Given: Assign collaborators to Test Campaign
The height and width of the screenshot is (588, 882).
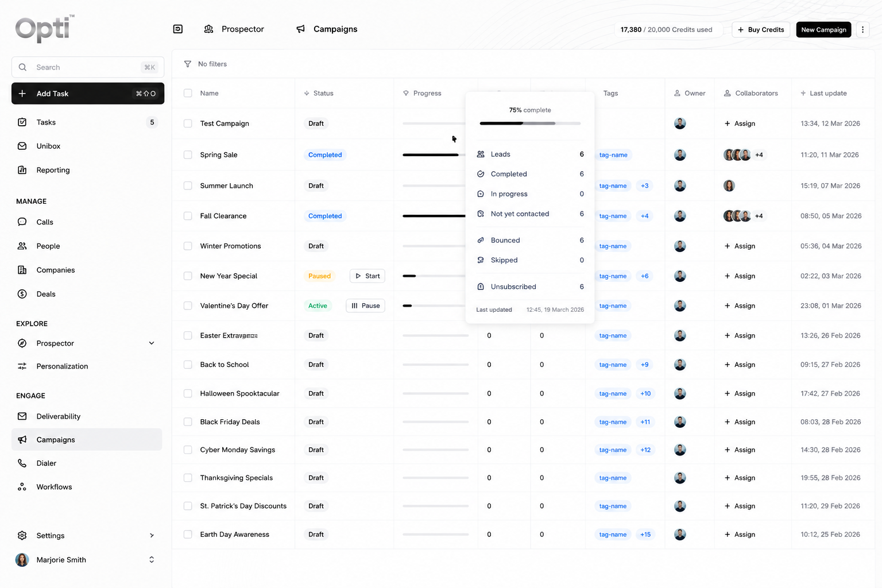Looking at the screenshot, I should point(740,123).
